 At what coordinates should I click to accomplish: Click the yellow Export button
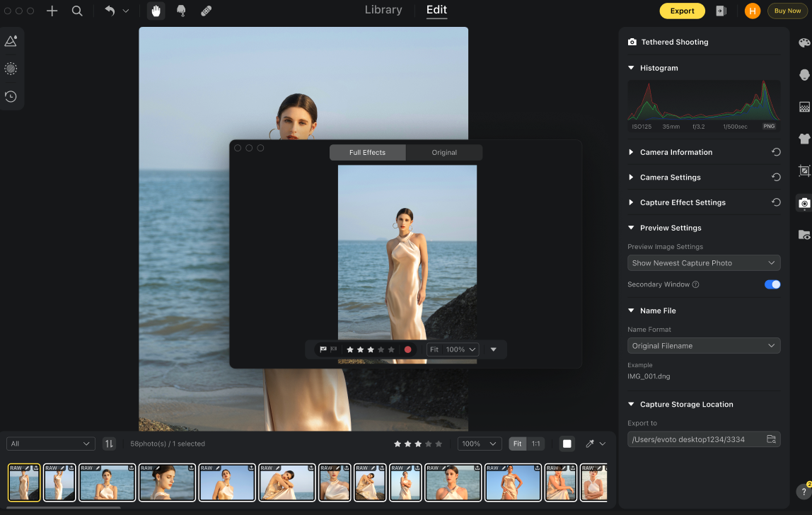click(x=682, y=11)
